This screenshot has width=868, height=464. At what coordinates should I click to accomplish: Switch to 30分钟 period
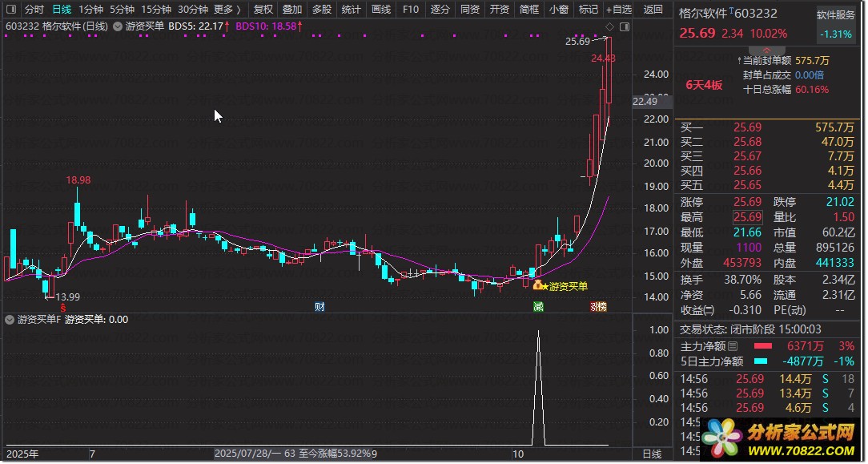coord(193,10)
